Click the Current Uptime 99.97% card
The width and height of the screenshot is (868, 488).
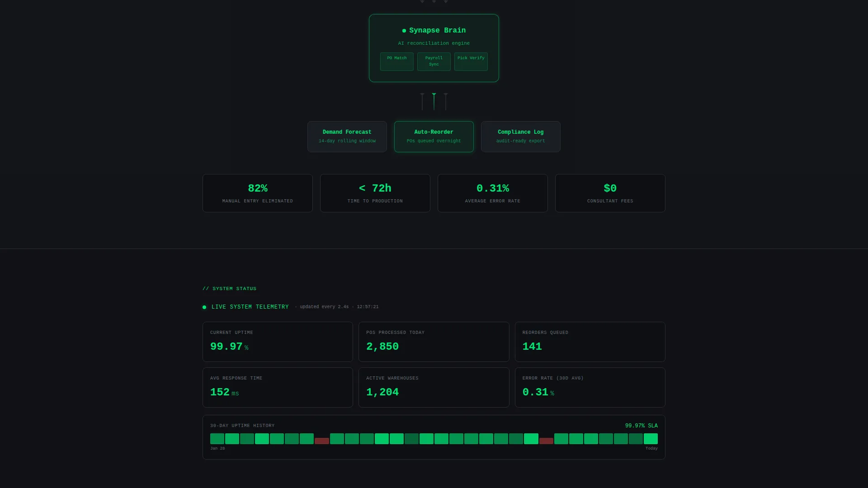click(x=278, y=342)
